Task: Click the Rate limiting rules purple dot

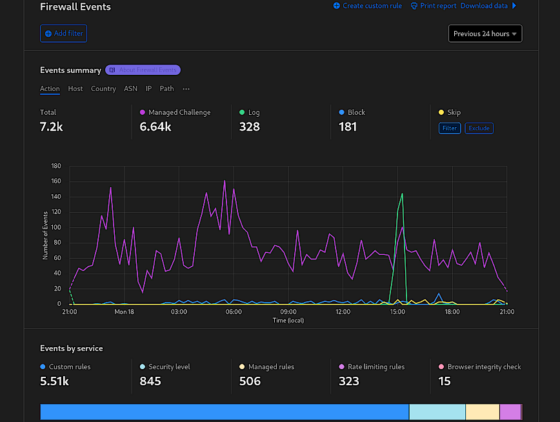Action: coord(341,367)
